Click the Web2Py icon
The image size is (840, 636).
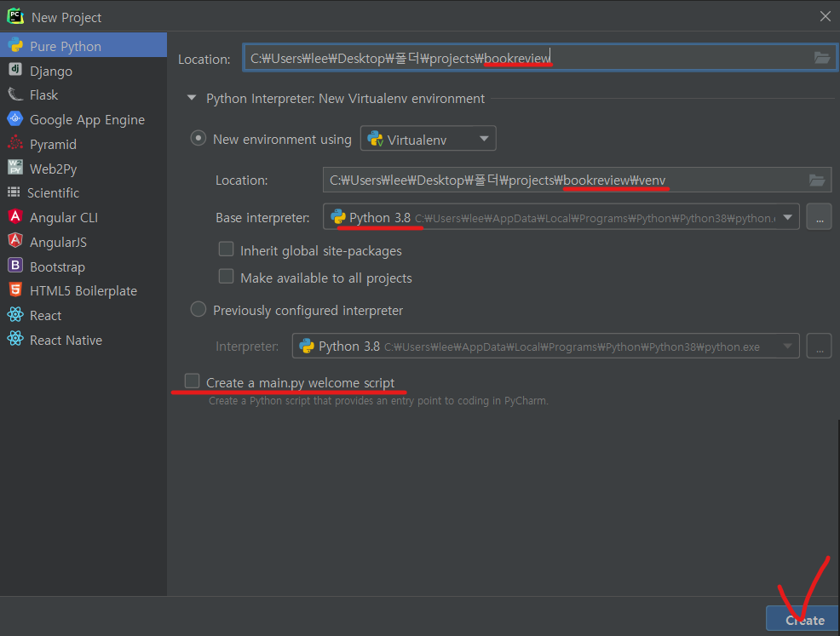pyautogui.click(x=15, y=168)
